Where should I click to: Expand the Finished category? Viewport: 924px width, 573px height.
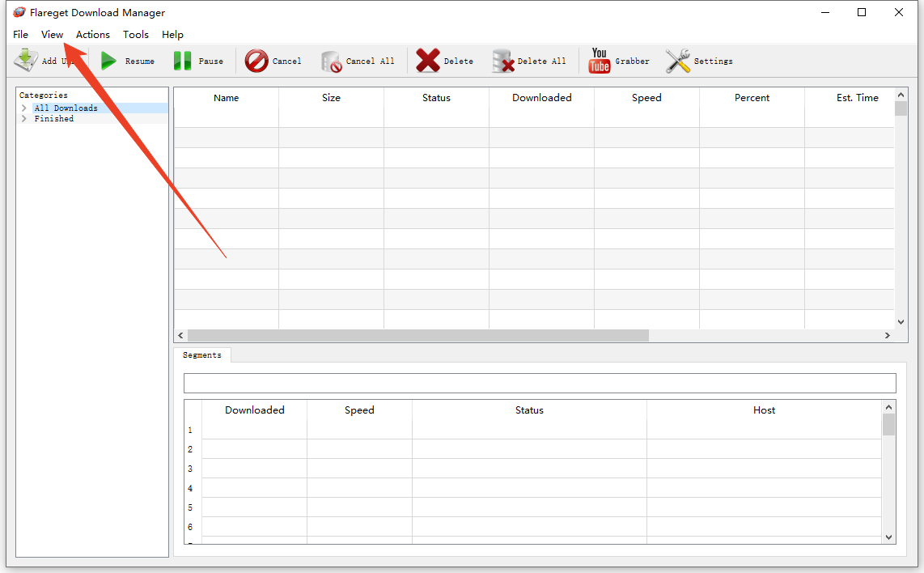pos(24,118)
